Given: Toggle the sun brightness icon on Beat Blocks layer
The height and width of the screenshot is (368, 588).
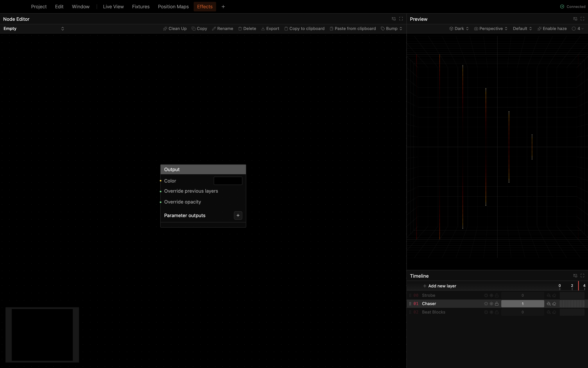Looking at the screenshot, I should (x=491, y=312).
